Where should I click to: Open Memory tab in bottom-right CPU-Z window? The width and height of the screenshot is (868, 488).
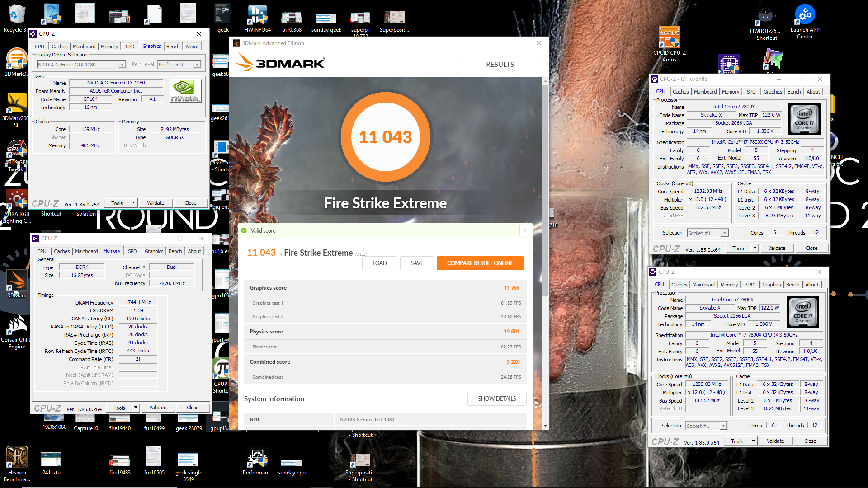(729, 285)
